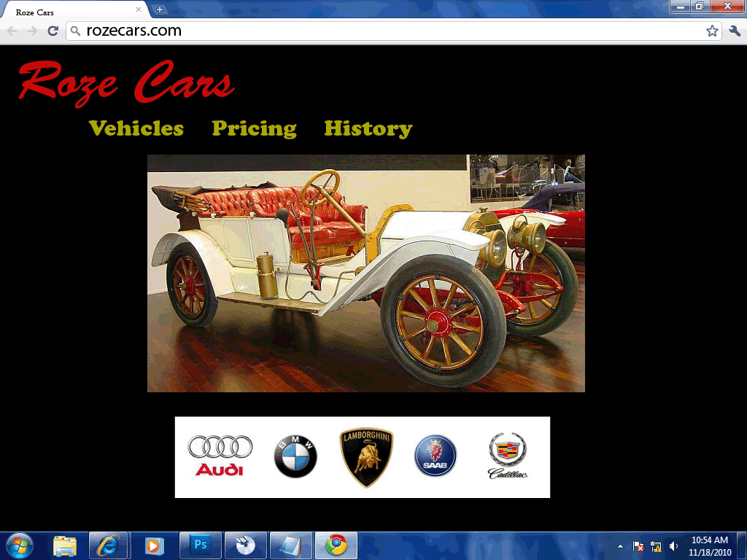Image resolution: width=747 pixels, height=560 pixels.
Task: Show hidden system tray icons
Action: (620, 545)
